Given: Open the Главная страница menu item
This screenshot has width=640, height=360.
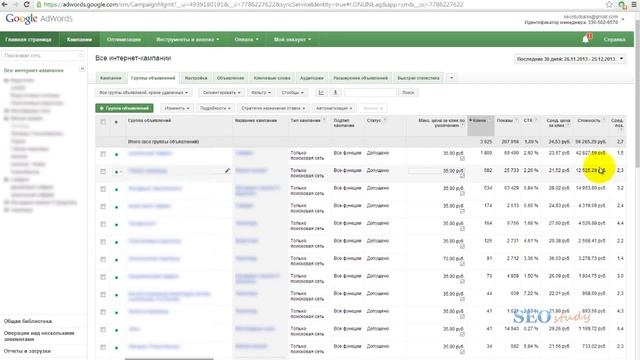Looking at the screenshot, I should point(28,40).
